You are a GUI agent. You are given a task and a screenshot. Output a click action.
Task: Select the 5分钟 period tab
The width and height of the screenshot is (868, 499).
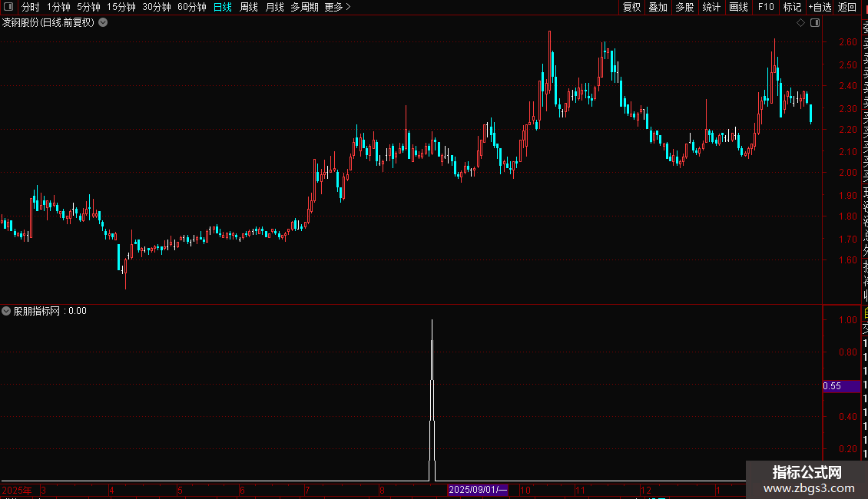tap(88, 7)
